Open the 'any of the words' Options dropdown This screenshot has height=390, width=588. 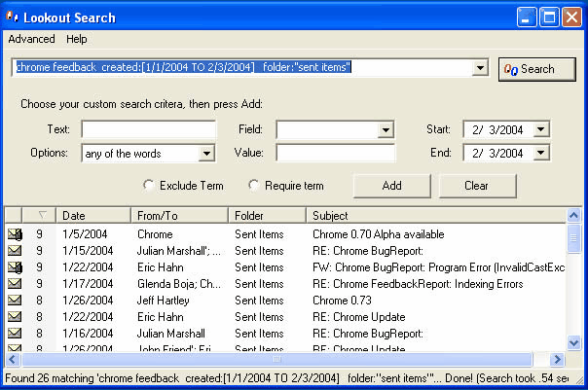coord(206,154)
